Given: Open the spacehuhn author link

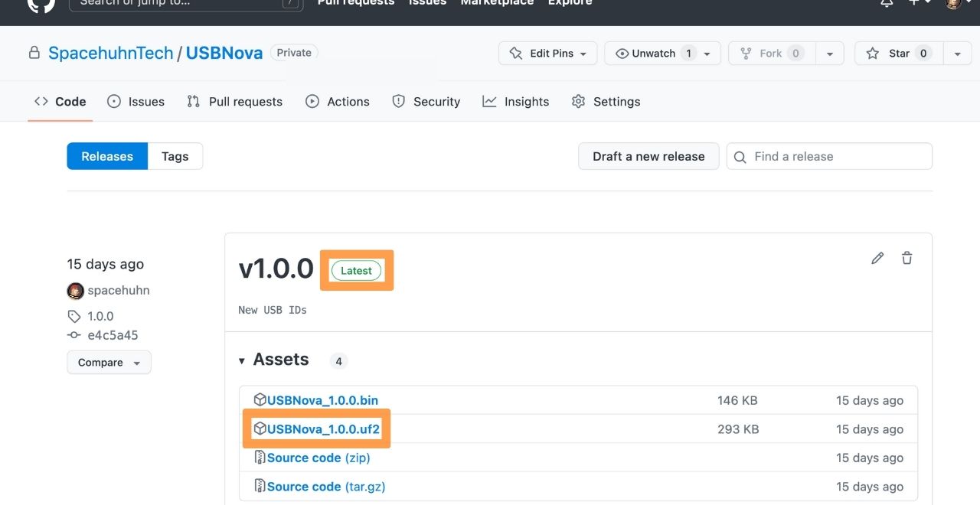Looking at the screenshot, I should [x=119, y=291].
